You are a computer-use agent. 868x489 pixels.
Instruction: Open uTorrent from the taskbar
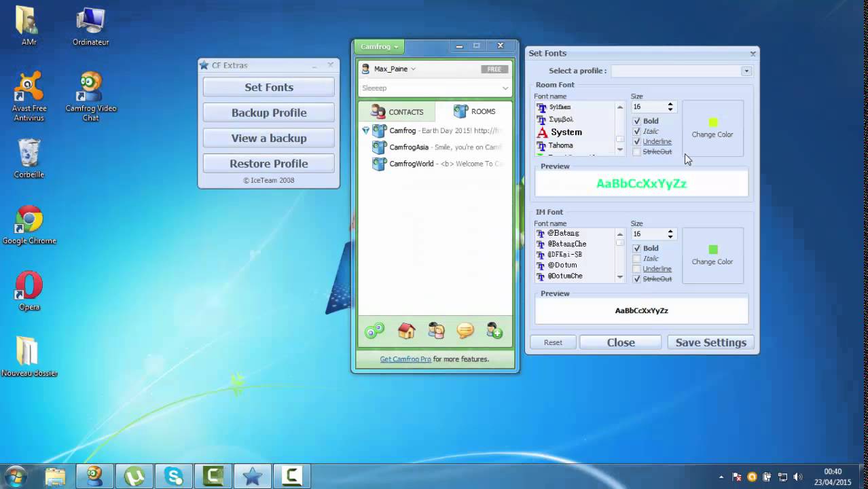pyautogui.click(x=134, y=476)
